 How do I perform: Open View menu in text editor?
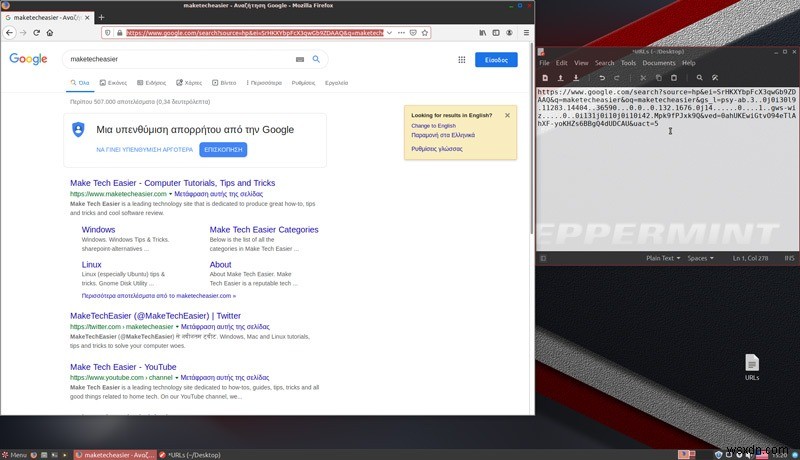tap(581, 63)
